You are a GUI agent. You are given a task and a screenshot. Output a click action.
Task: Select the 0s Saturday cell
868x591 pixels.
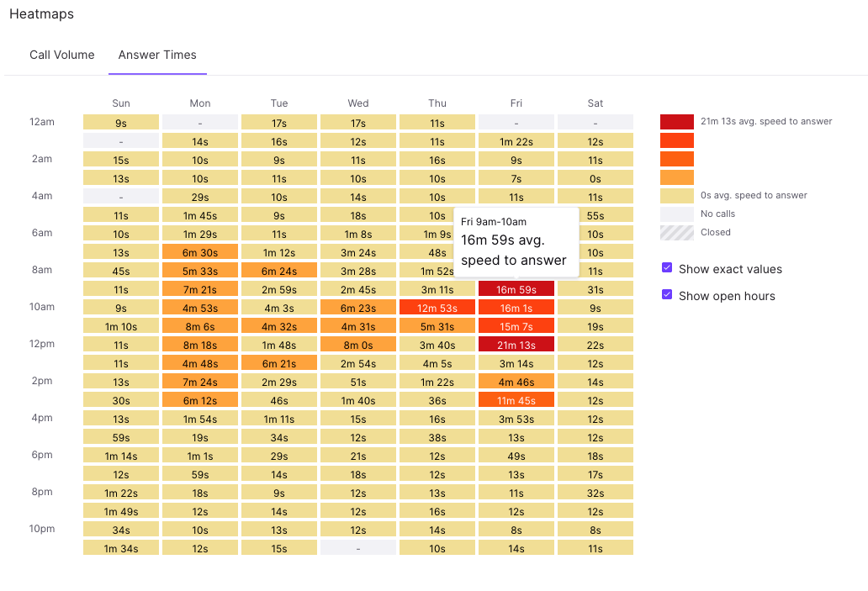click(x=595, y=177)
